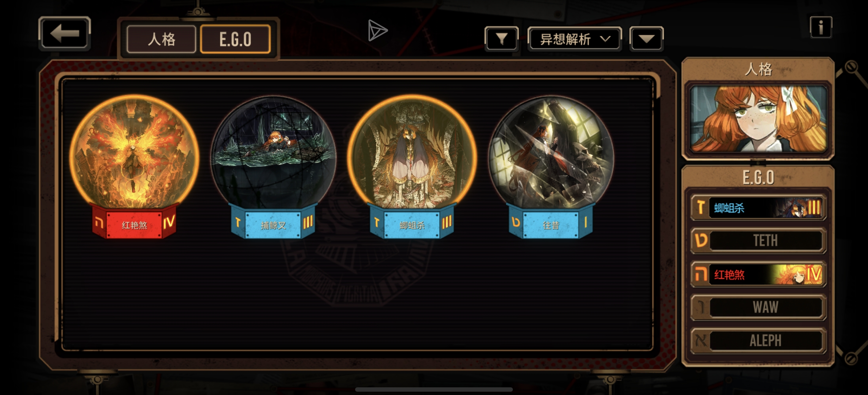The height and width of the screenshot is (395, 868).
Task: Switch to the 人格 tab
Action: (161, 39)
